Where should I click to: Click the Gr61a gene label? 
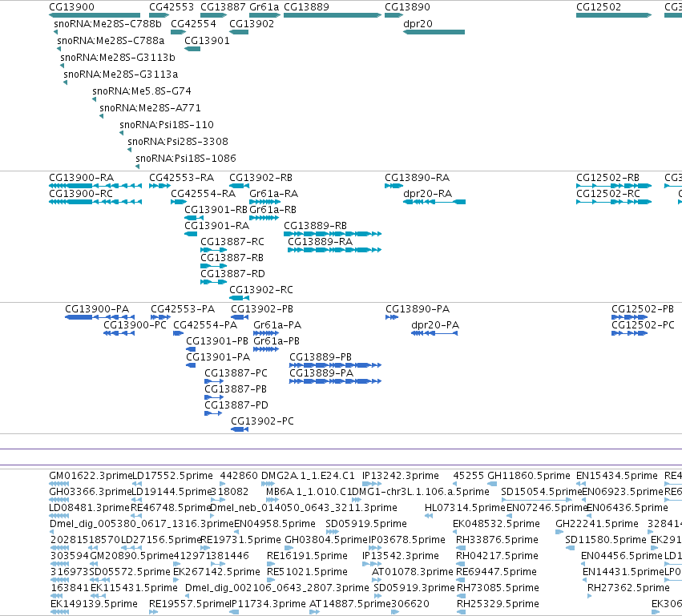tap(264, 7)
